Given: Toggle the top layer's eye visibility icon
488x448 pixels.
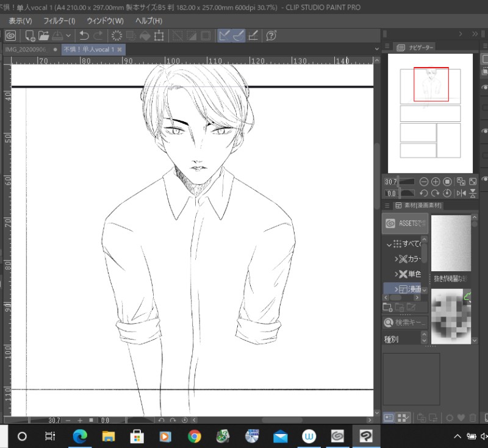Looking at the screenshot, I should (x=484, y=88).
